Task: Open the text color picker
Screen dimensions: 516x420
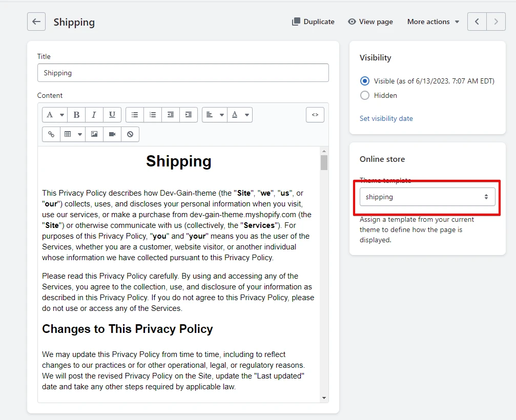Action: [x=240, y=115]
